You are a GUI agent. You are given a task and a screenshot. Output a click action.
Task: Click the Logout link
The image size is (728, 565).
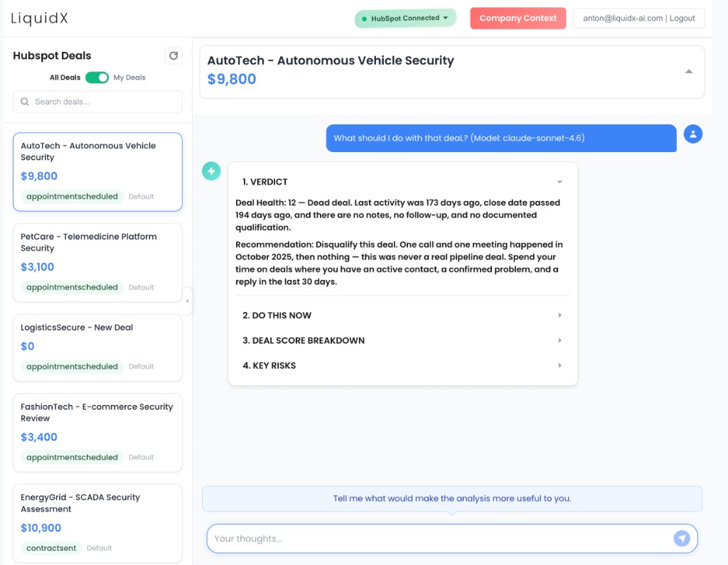pyautogui.click(x=681, y=18)
